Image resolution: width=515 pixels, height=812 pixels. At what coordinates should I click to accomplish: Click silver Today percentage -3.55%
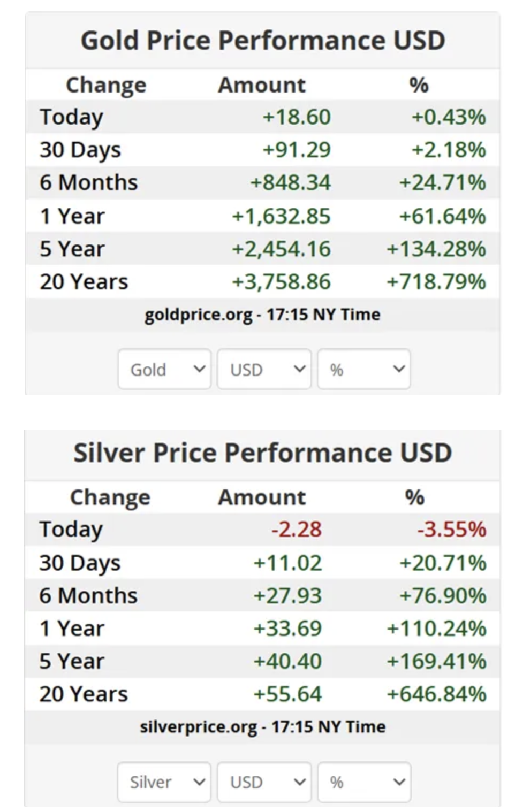click(x=452, y=530)
